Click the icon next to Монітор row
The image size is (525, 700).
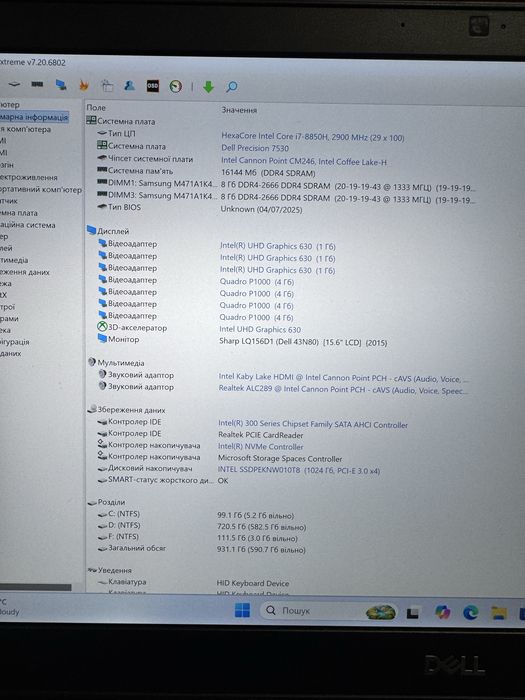pos(102,339)
